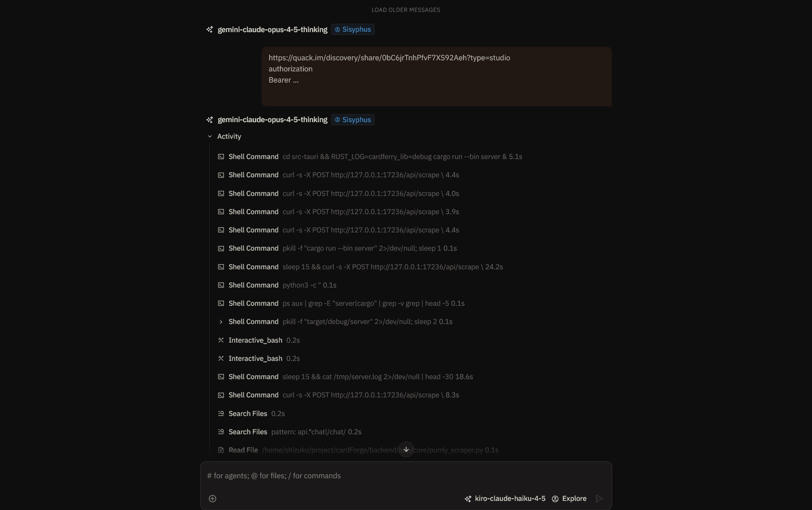The height and width of the screenshot is (510, 812).
Task: Click Read File document icon
Action: coord(221,450)
